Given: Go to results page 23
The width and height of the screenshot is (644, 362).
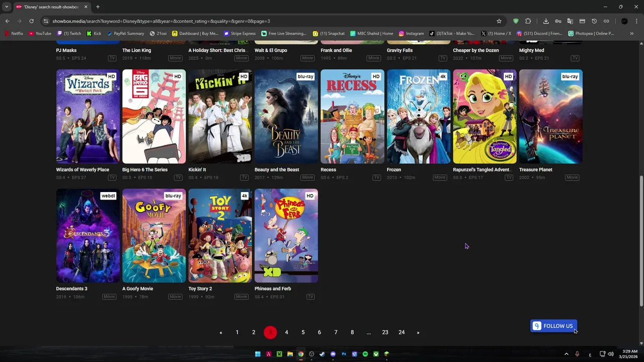Looking at the screenshot, I should [x=385, y=332].
